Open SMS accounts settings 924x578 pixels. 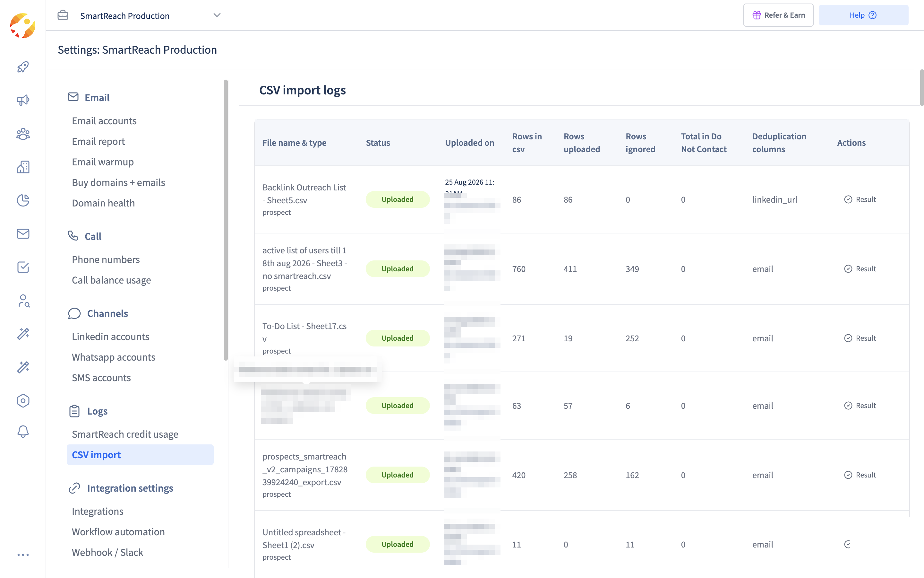(x=101, y=378)
